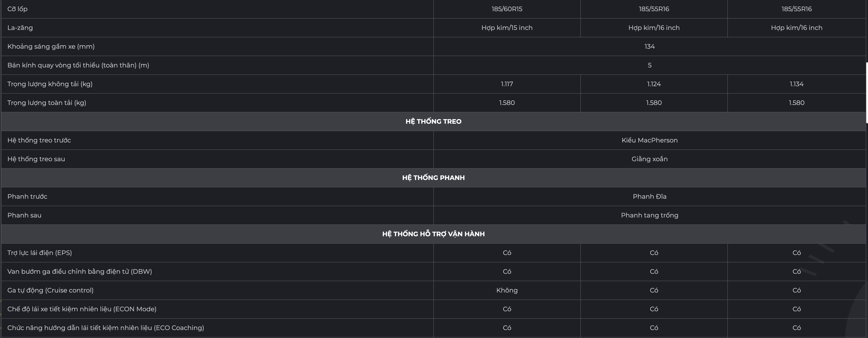Select the Kiểu MacPherson suspension cell
This screenshot has width=868, height=338.
coord(649,140)
